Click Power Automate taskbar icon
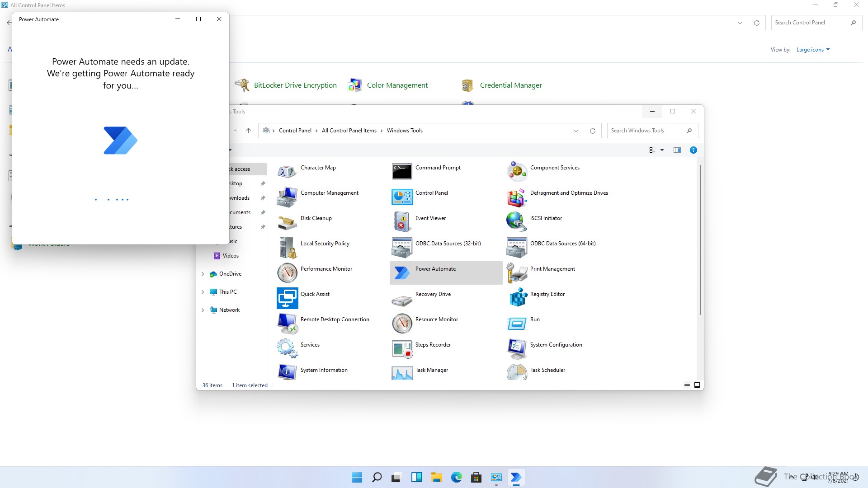Screen dimensions: 868x488 pos(516,477)
